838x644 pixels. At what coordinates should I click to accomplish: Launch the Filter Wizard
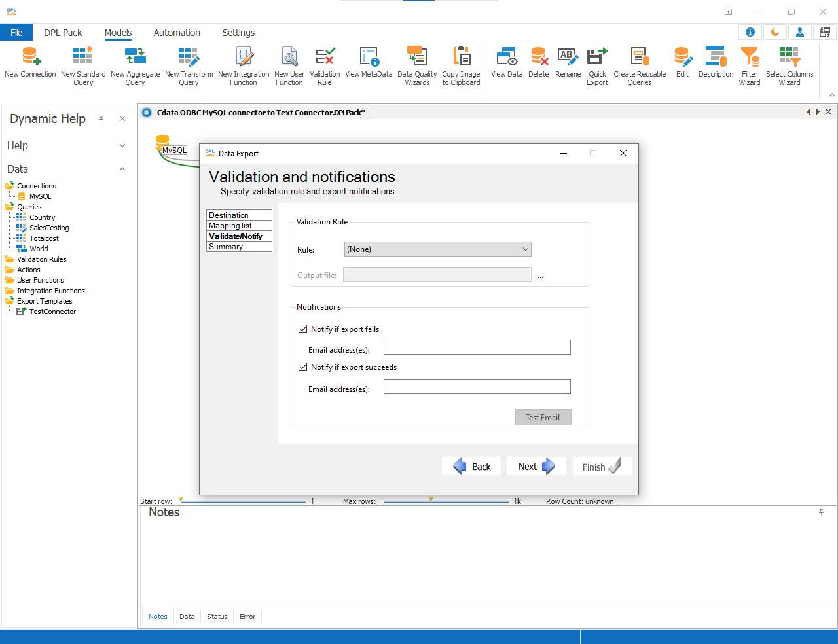(x=750, y=66)
